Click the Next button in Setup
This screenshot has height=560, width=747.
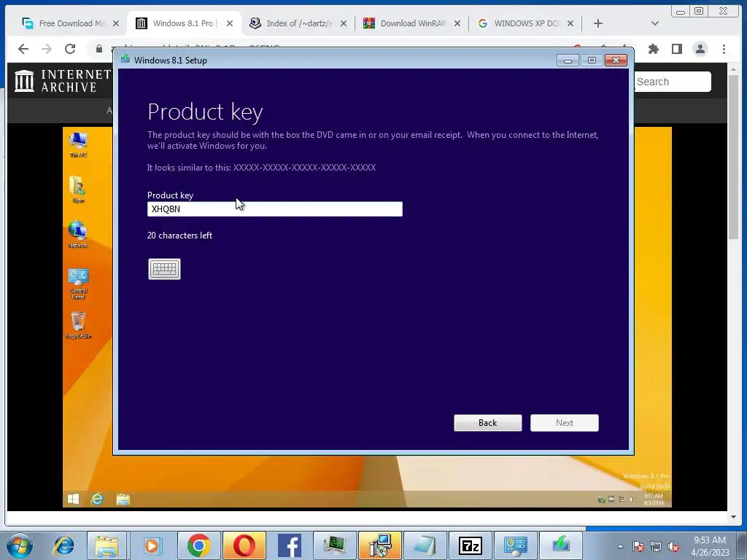[565, 423]
